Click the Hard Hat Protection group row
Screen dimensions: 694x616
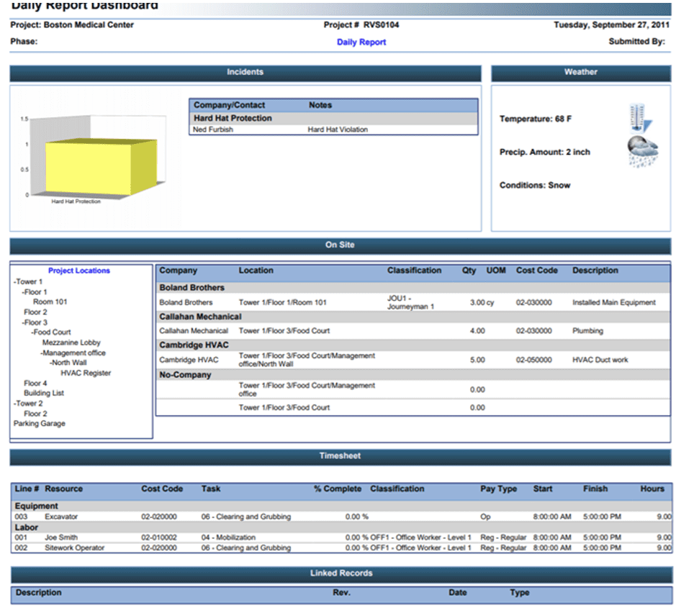[x=334, y=119]
